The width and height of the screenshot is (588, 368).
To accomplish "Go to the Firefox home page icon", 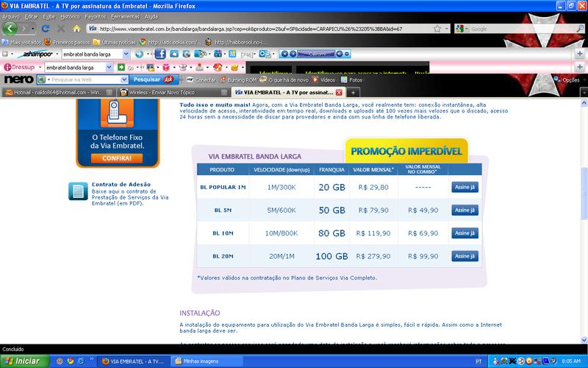I will pyautogui.click(x=76, y=29).
